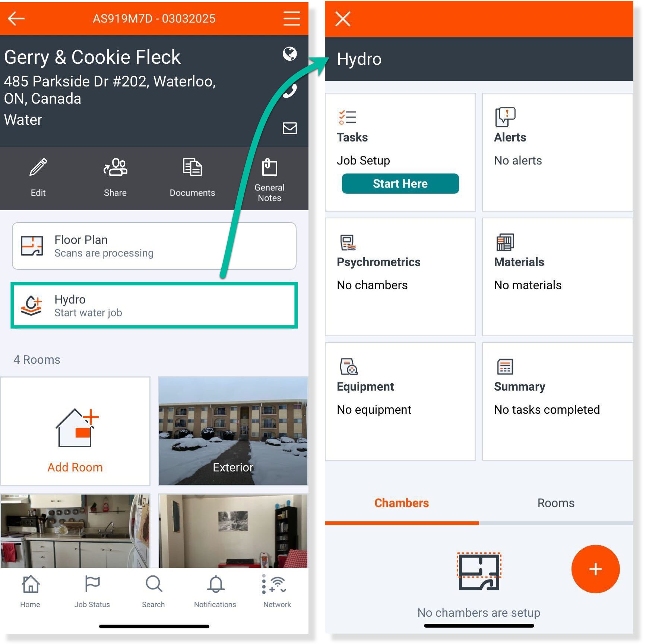Click the Start Here button
This screenshot has width=646, height=644.
click(x=400, y=184)
